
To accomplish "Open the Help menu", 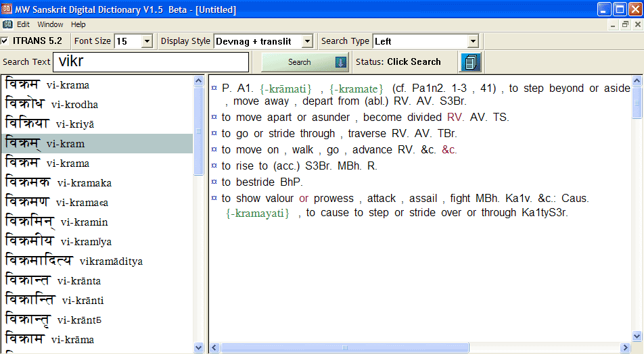I will point(78,24).
